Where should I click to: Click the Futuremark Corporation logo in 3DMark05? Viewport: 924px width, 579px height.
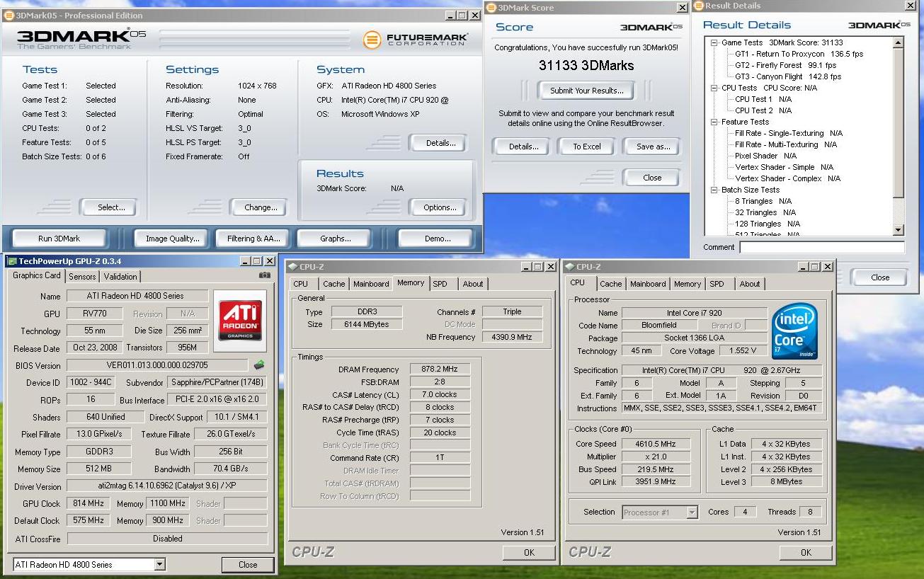[416, 40]
